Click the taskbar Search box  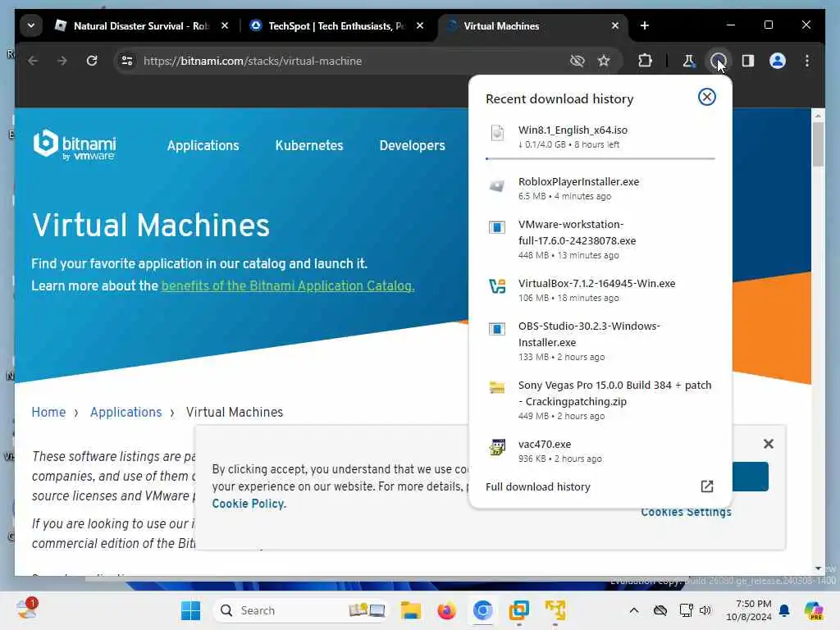(300, 610)
